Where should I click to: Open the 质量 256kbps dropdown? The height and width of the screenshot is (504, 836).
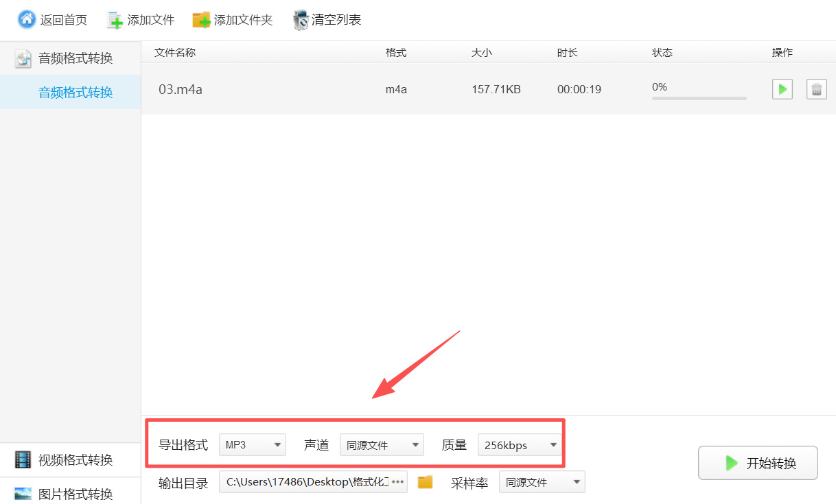coord(520,445)
